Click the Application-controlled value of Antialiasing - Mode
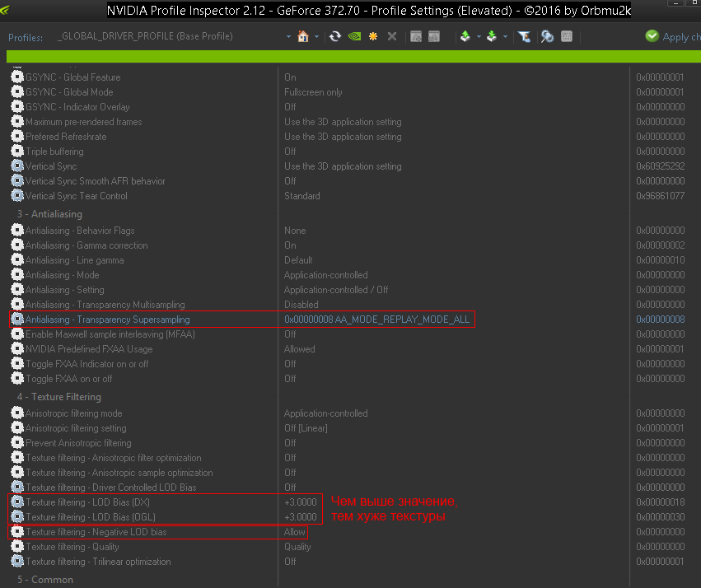Viewport: 701px width, 588px height. point(326,275)
